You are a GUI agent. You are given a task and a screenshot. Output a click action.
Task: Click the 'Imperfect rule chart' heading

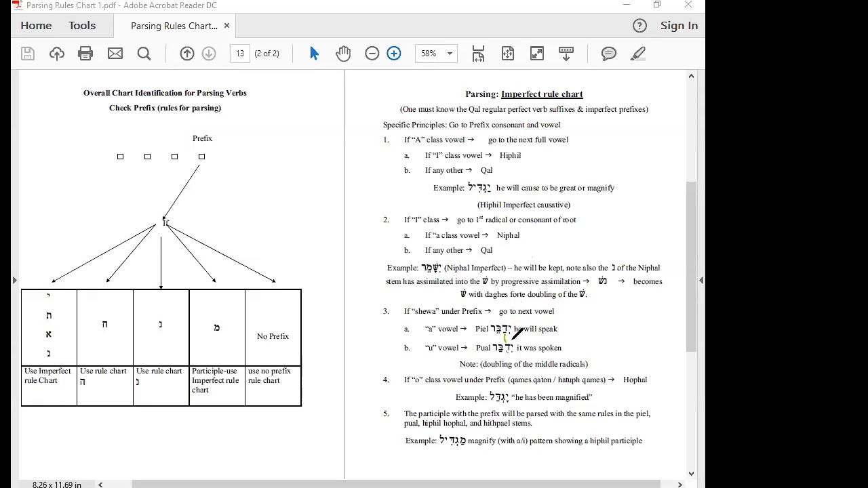(542, 94)
